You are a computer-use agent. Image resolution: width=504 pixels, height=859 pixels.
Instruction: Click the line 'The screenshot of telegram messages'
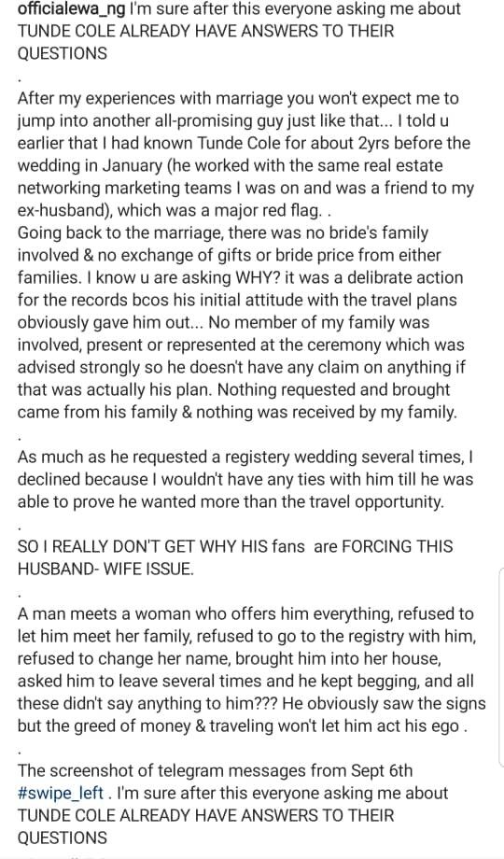tap(215, 771)
